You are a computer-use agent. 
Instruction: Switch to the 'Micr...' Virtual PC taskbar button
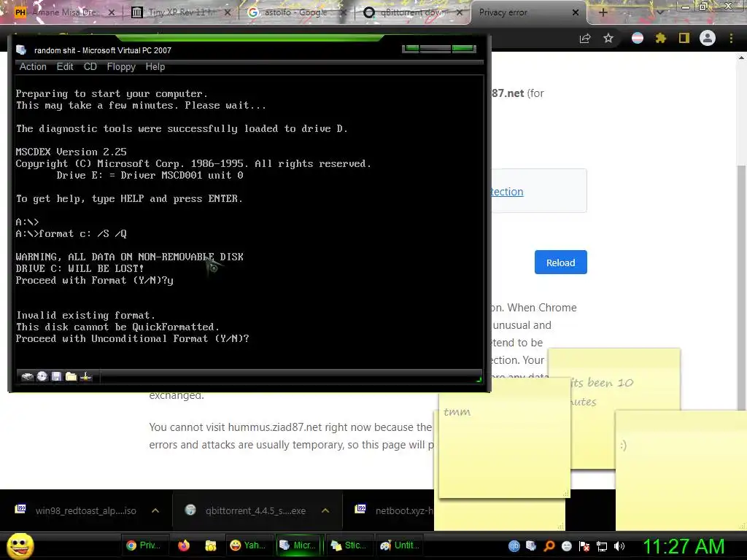(298, 545)
